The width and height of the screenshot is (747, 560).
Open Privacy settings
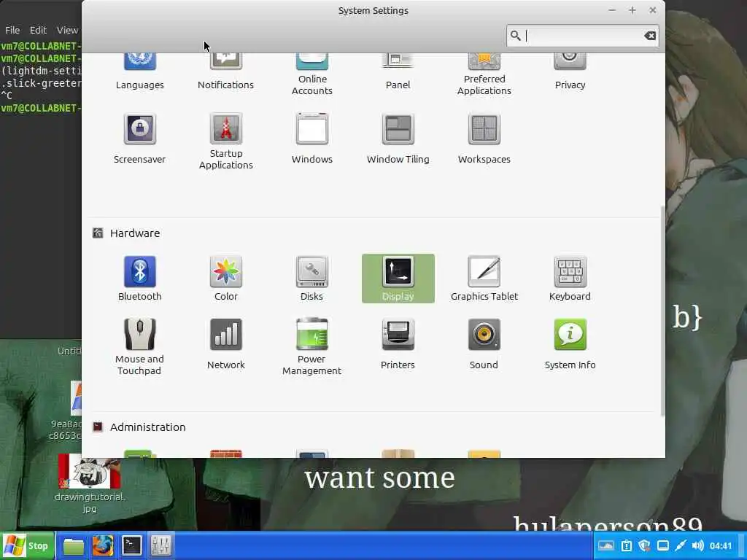point(570,71)
